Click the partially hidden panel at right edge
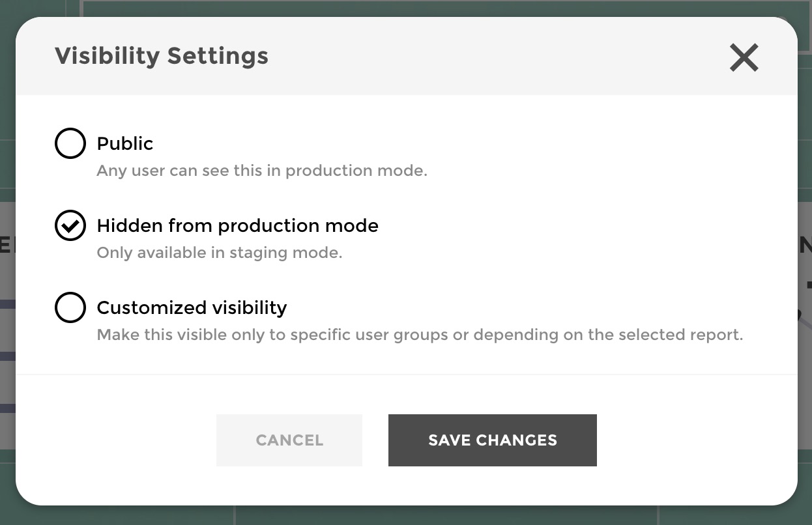812x525 pixels. click(805, 326)
